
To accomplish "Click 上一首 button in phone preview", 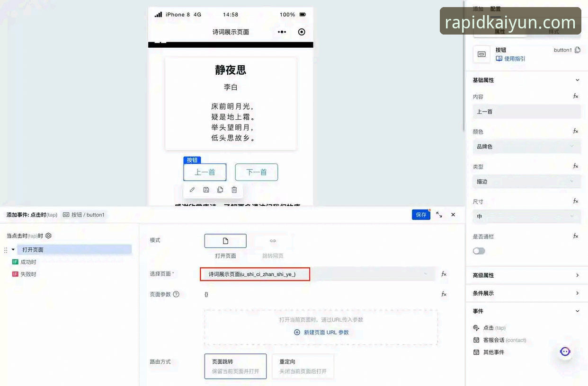I will (205, 172).
